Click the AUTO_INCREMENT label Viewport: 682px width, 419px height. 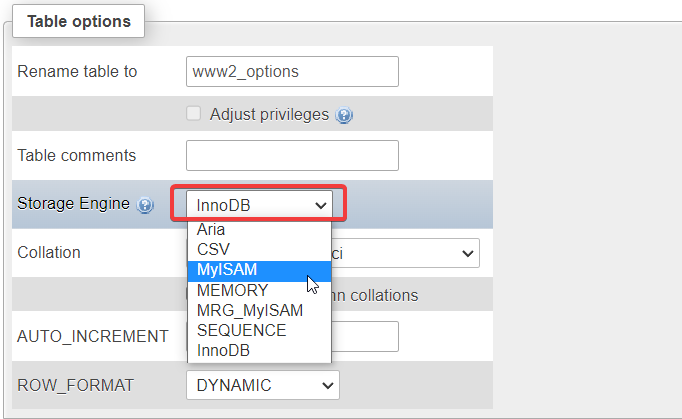[93, 336]
